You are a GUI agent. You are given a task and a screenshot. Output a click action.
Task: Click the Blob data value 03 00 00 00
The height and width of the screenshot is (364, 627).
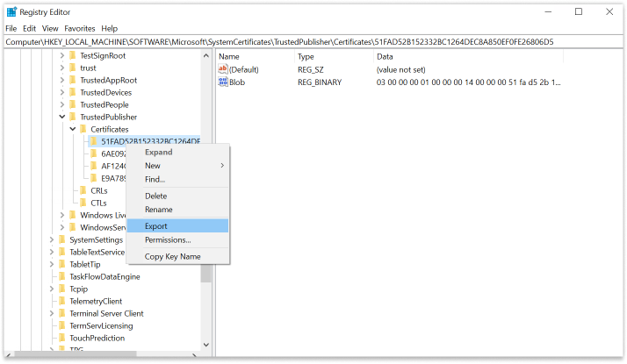point(468,82)
